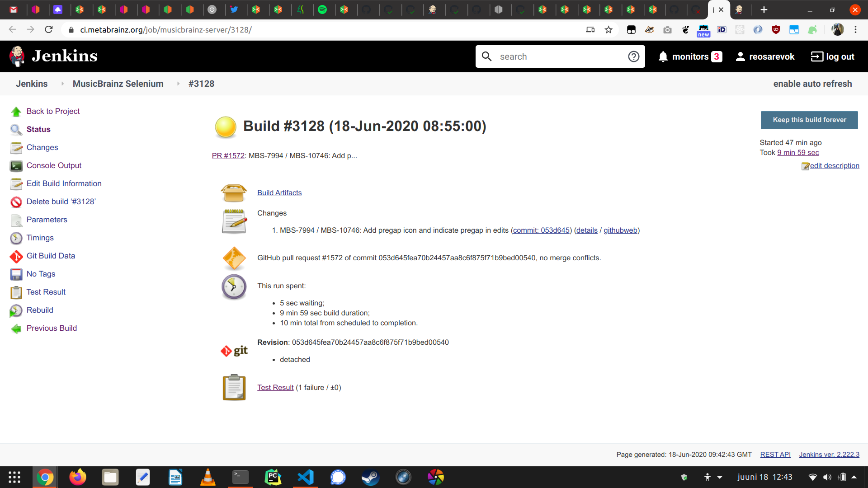
Task: Click the Timings clock icon in sidebar
Action: (16, 238)
